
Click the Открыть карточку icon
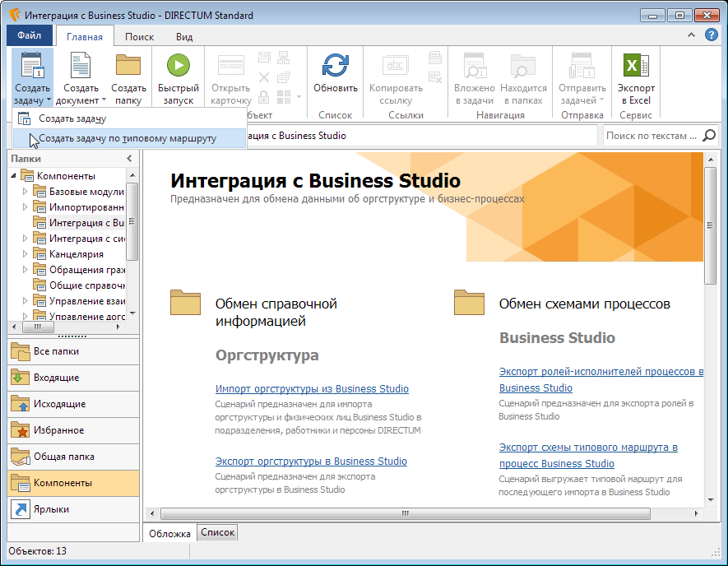coord(231,65)
